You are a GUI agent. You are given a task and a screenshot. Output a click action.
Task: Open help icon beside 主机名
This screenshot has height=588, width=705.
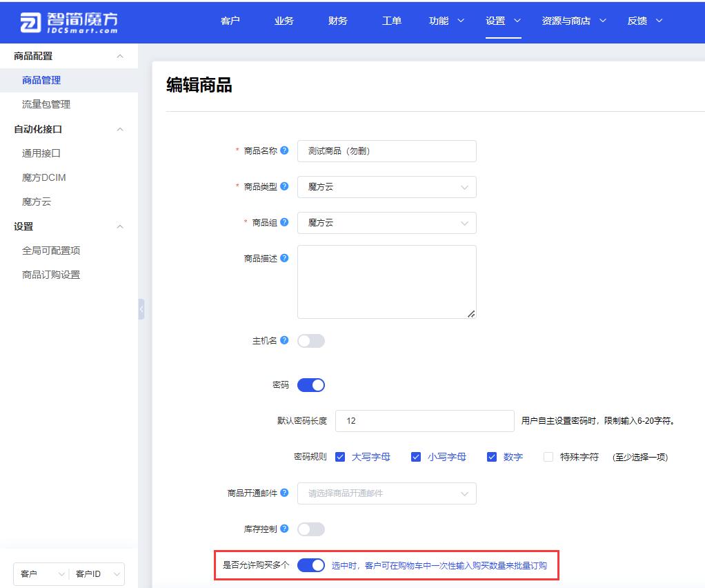coord(284,340)
